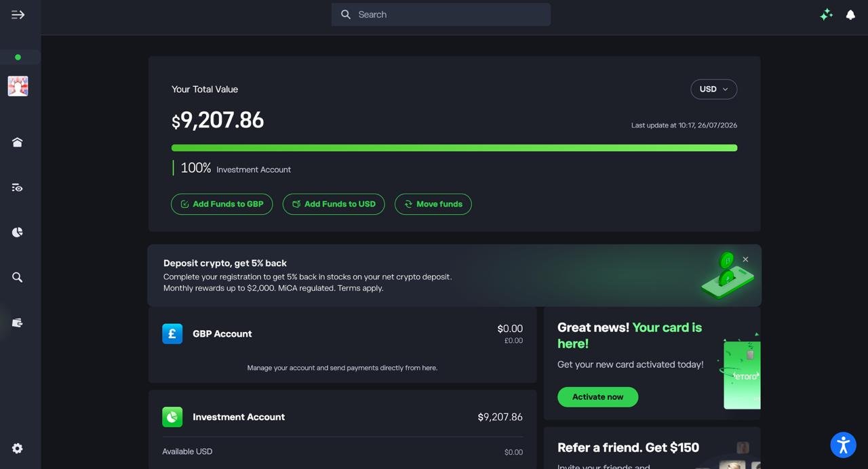Click the GBP Account £0.00 balance

[513, 341]
